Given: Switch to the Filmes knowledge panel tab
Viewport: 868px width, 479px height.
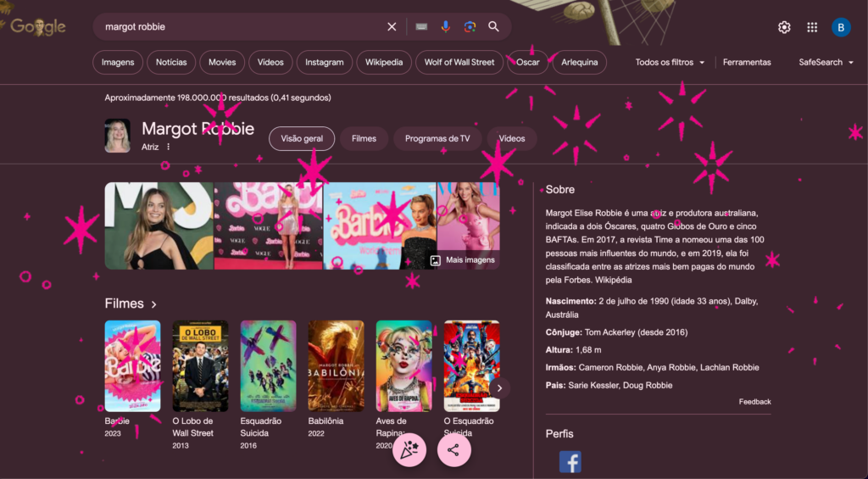Looking at the screenshot, I should [364, 138].
